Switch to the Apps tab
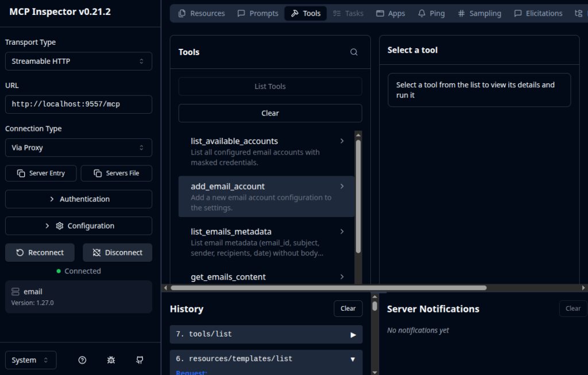This screenshot has height=375, width=588. pyautogui.click(x=390, y=14)
